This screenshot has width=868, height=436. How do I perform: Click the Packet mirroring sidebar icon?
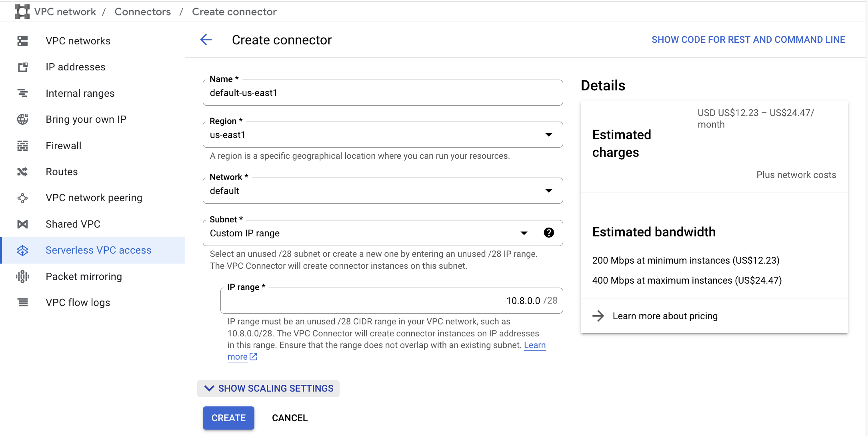[x=23, y=276]
